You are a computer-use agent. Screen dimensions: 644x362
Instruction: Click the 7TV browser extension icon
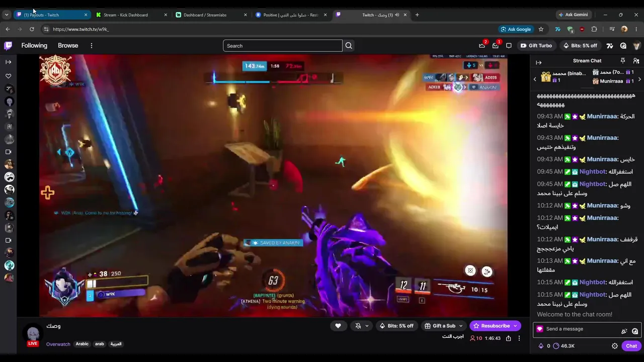tap(557, 29)
